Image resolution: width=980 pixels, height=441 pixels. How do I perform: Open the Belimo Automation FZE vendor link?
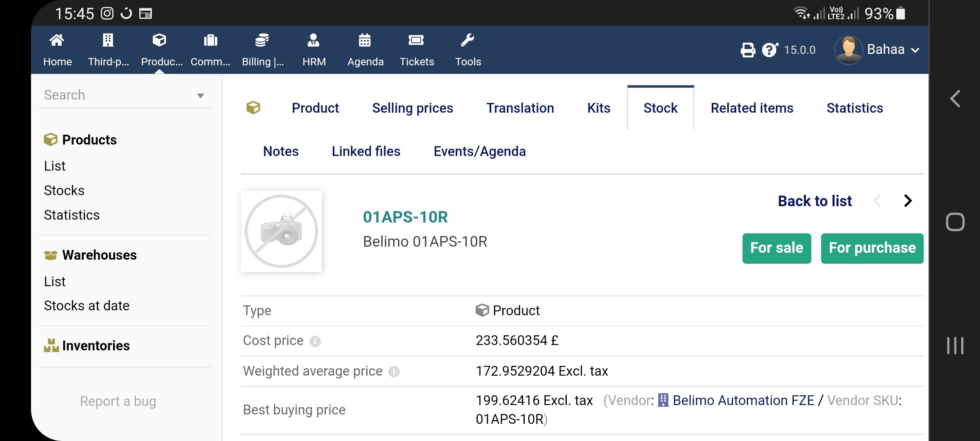pyautogui.click(x=743, y=400)
